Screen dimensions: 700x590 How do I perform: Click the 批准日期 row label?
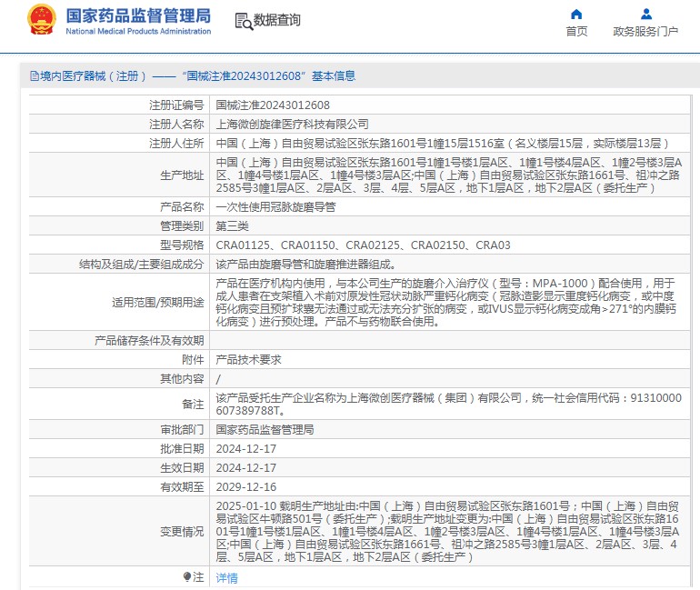pos(182,449)
